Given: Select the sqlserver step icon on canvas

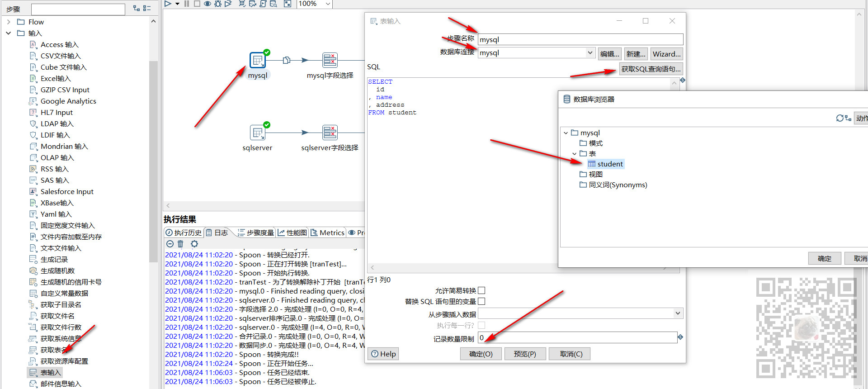Looking at the screenshot, I should point(258,132).
